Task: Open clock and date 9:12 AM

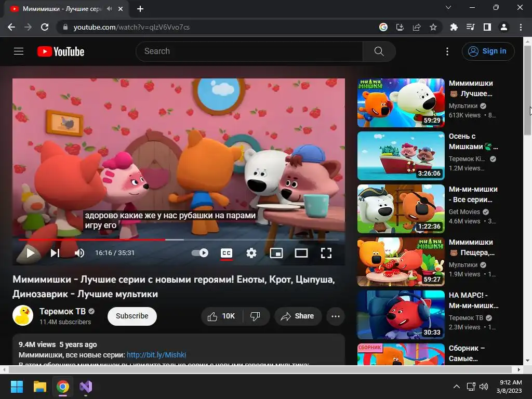Action: point(509,387)
